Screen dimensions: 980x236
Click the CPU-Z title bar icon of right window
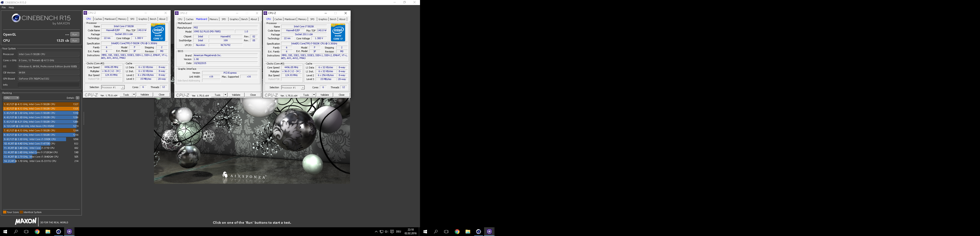coord(266,13)
